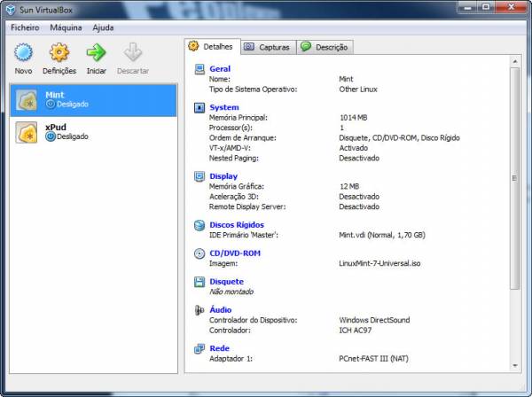Image resolution: width=532 pixels, height=397 pixels.
Task: Click the Descartar discard arrow icon
Action: pos(133,54)
